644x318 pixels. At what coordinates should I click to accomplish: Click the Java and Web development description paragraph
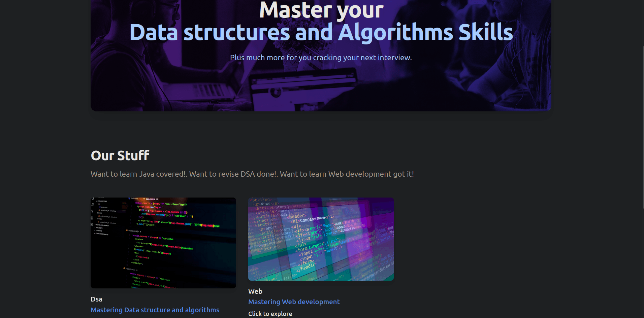252,174
